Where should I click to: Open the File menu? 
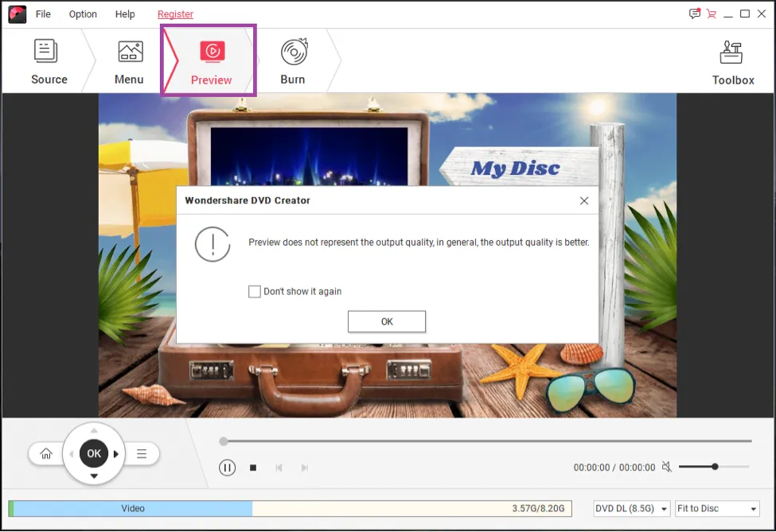click(x=43, y=14)
